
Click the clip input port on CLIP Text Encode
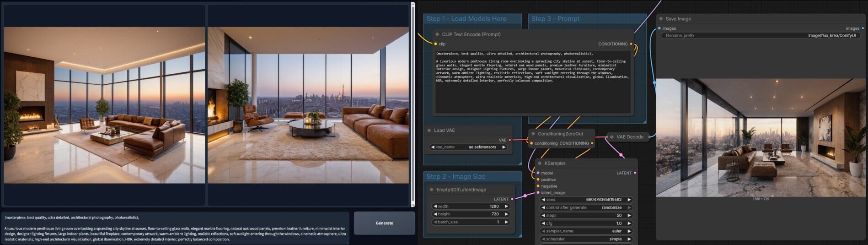(x=435, y=44)
